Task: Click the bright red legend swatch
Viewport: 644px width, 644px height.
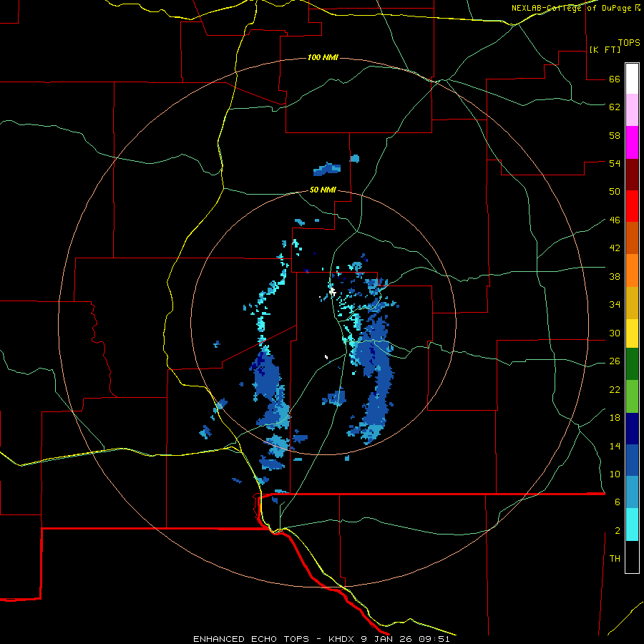Action: coord(632,206)
